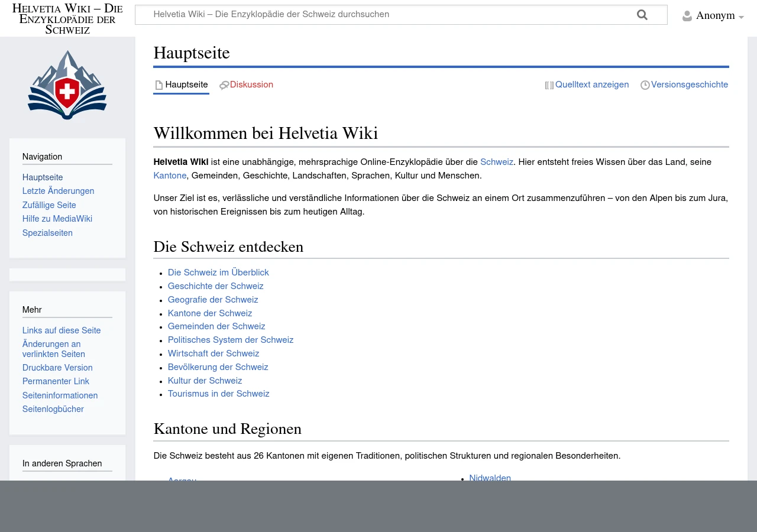757x532 pixels.
Task: Click the Die Schweiz entdecken heading
Action: click(x=228, y=247)
